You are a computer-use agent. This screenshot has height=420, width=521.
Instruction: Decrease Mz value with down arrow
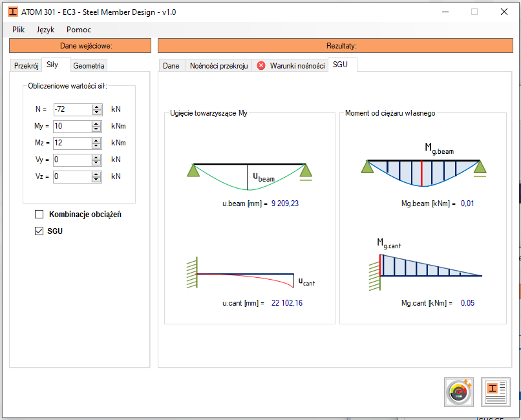[96, 146]
